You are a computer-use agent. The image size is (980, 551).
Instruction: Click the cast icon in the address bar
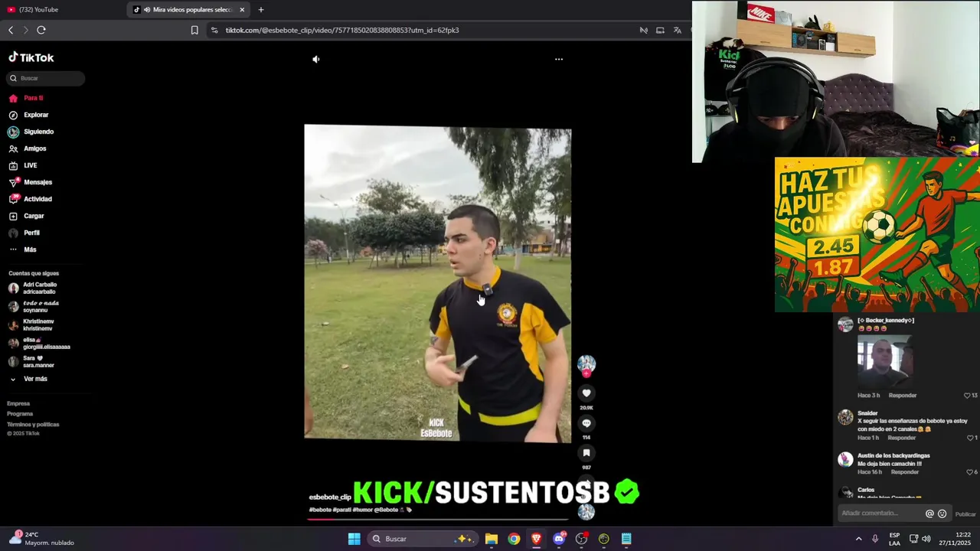(x=660, y=31)
